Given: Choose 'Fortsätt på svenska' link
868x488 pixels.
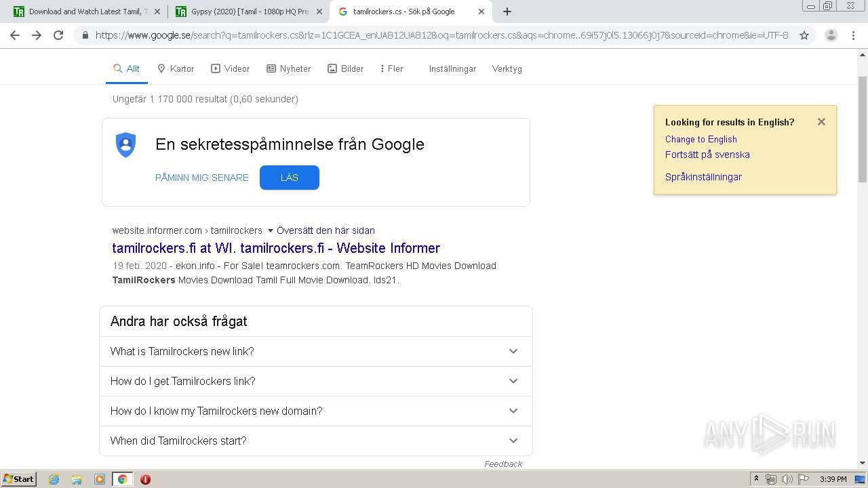Looking at the screenshot, I should tap(707, 155).
